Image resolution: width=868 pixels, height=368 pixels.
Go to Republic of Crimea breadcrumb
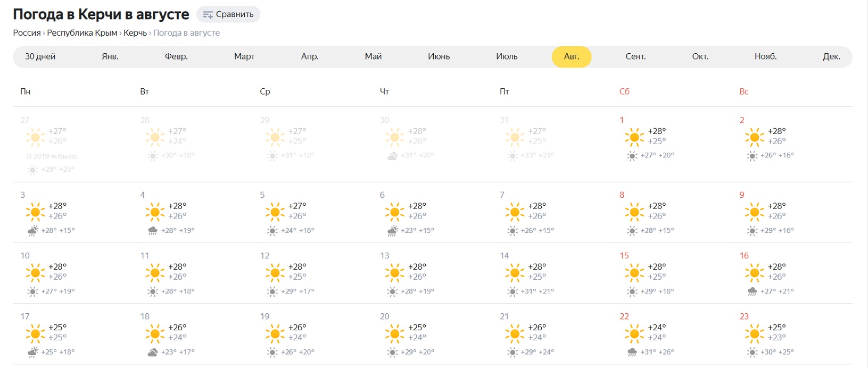82,33
